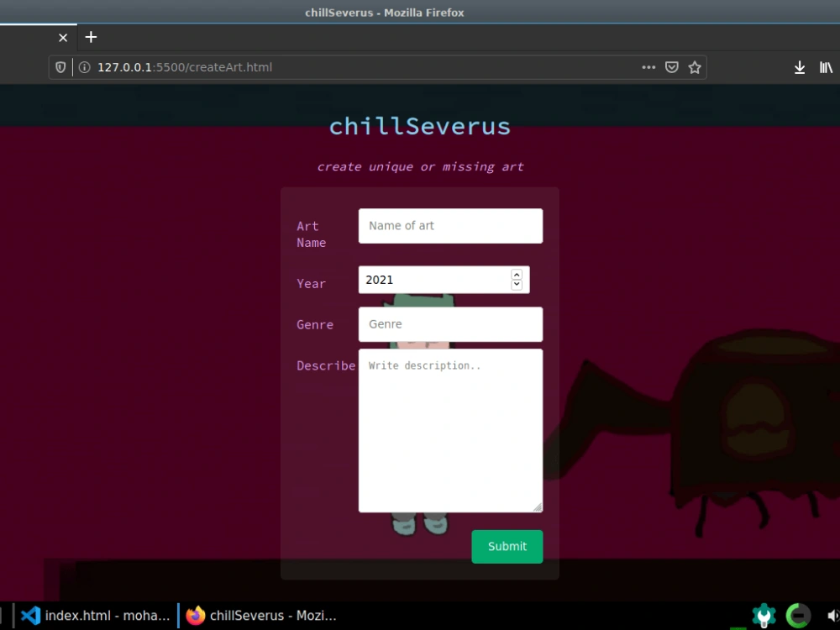Click the green Submit button
The height and width of the screenshot is (630, 840).
(x=507, y=547)
